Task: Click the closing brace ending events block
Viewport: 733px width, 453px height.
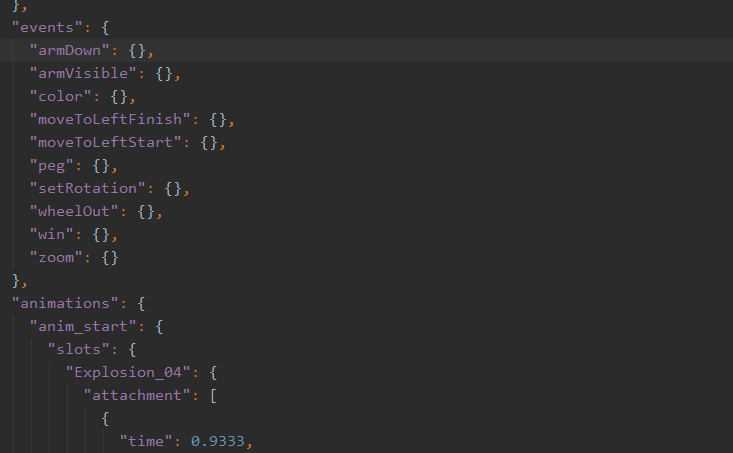Action: coord(16,280)
